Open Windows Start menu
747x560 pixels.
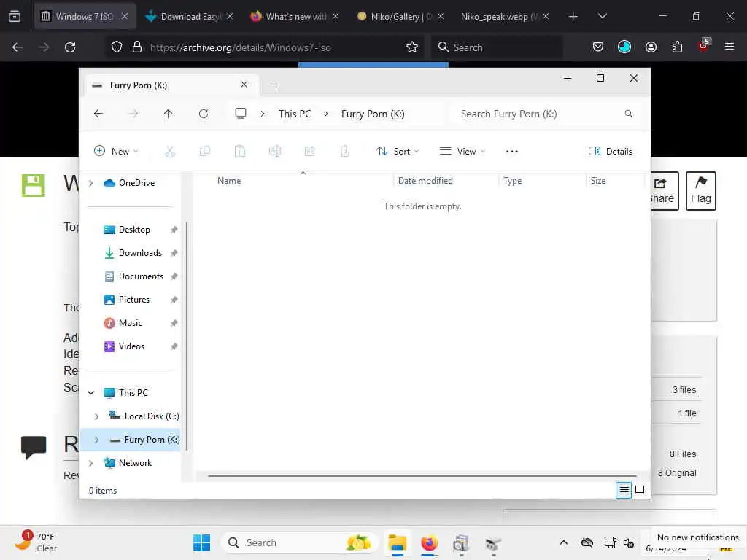pyautogui.click(x=201, y=542)
